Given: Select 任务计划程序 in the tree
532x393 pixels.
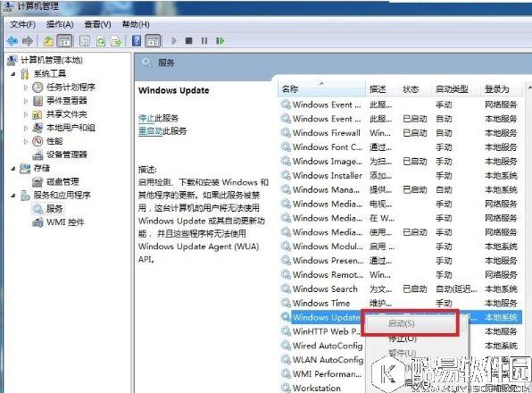Looking at the screenshot, I should (x=71, y=88).
